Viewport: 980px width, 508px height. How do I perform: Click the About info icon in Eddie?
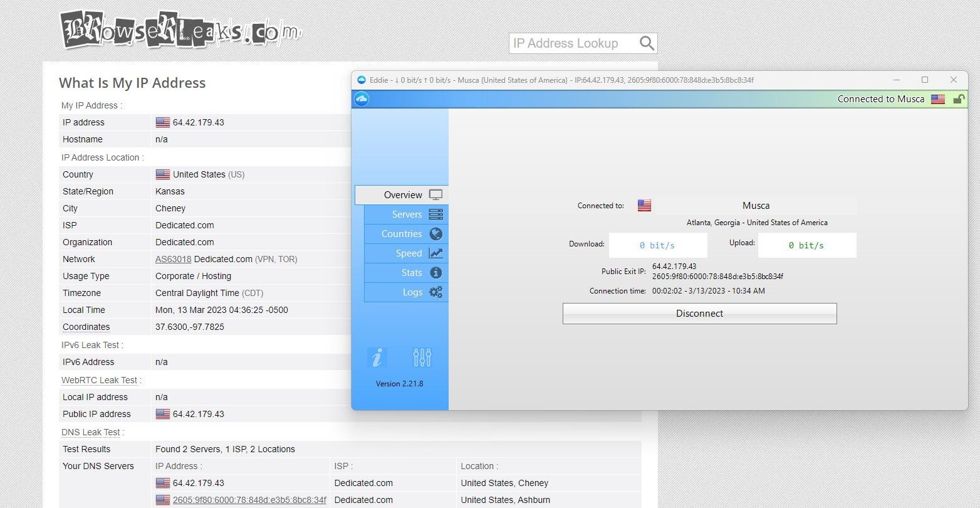point(377,357)
